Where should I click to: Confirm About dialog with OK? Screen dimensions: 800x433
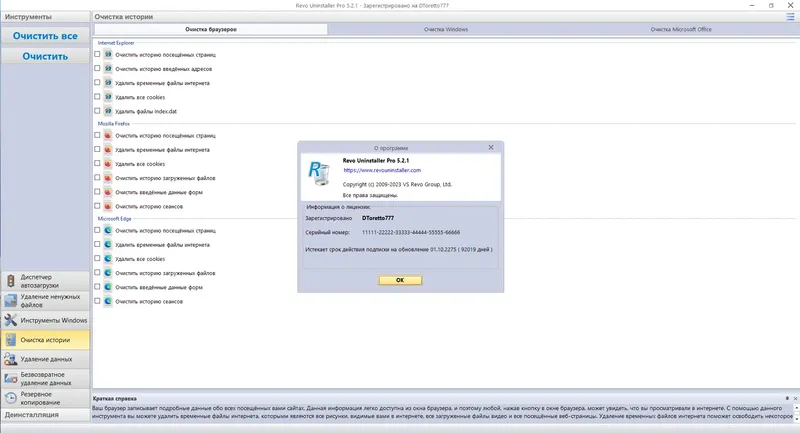[x=400, y=280]
